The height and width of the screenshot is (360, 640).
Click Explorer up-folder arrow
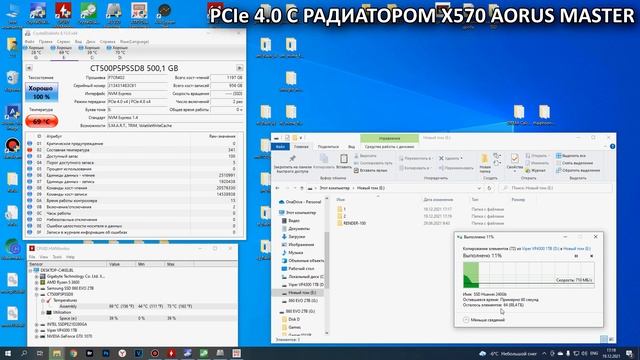(x=302, y=188)
